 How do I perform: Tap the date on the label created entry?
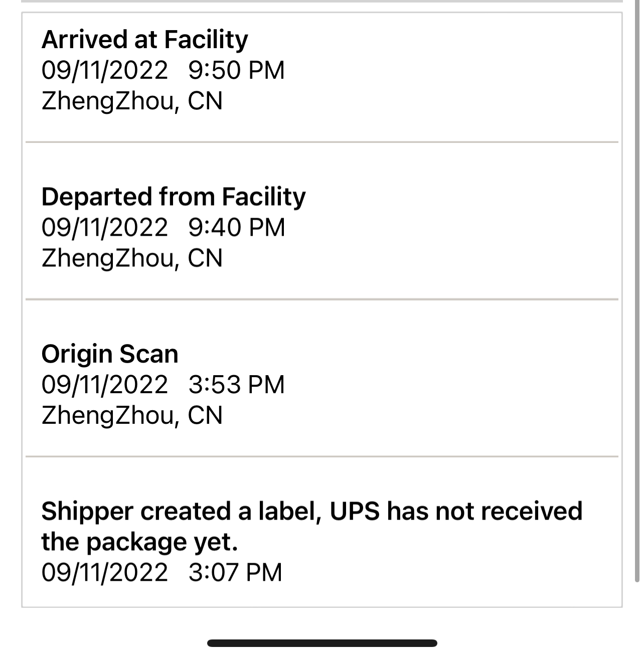104,573
